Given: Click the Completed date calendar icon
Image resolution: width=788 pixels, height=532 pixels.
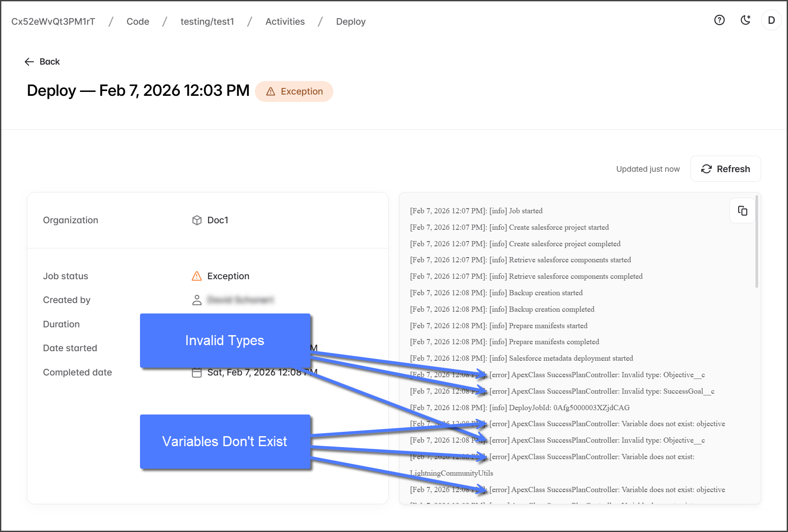Looking at the screenshot, I should (x=197, y=373).
